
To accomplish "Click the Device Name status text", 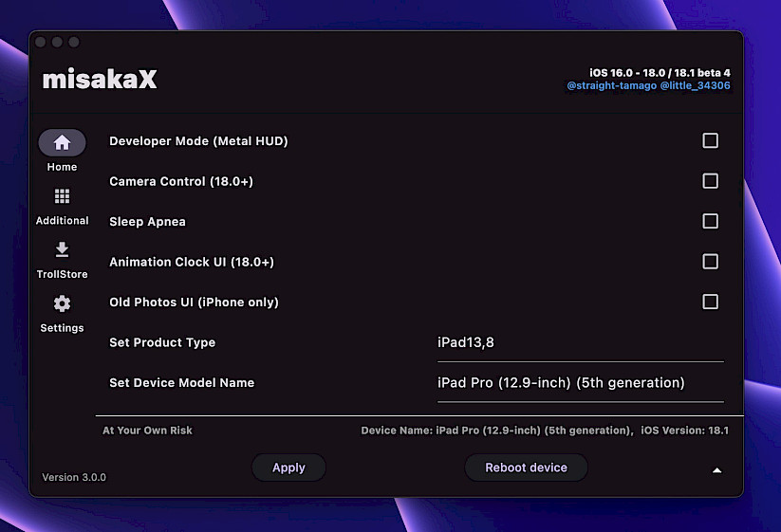I will pos(497,431).
